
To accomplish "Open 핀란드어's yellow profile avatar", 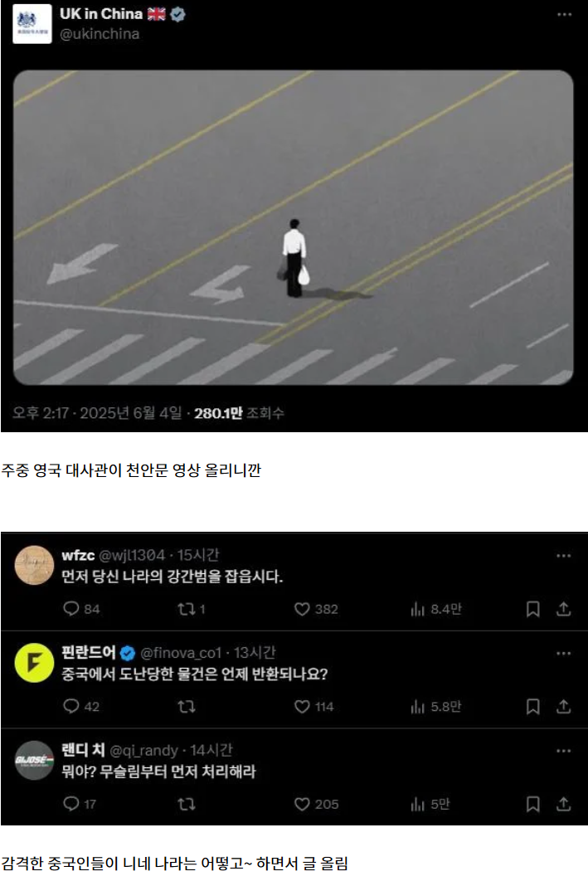I will point(34,663).
